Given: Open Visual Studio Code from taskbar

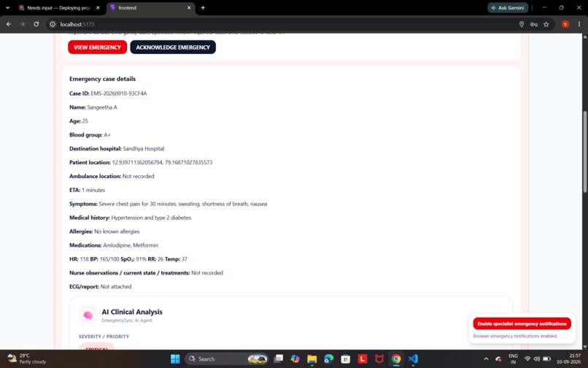Looking at the screenshot, I should pyautogui.click(x=413, y=359).
